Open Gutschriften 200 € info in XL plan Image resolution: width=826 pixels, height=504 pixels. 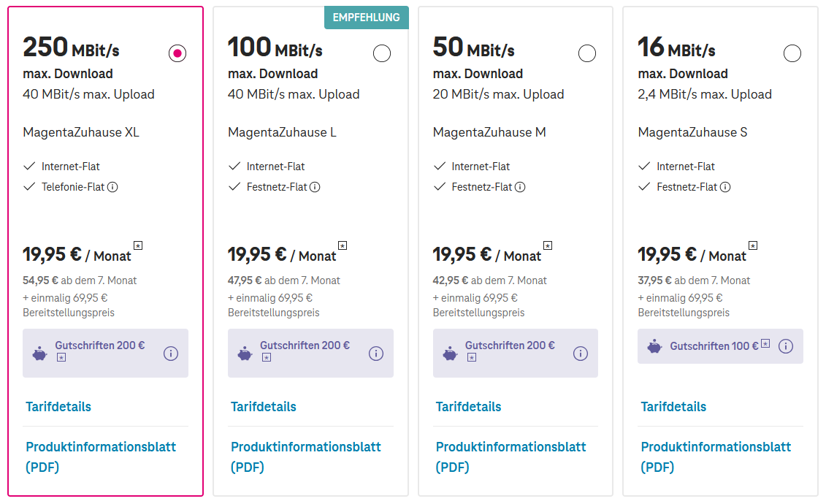171,354
